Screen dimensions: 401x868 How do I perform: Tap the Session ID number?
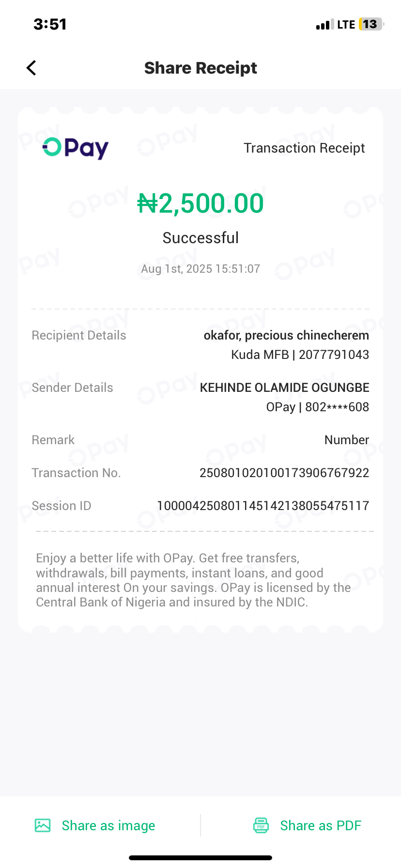pyautogui.click(x=263, y=506)
